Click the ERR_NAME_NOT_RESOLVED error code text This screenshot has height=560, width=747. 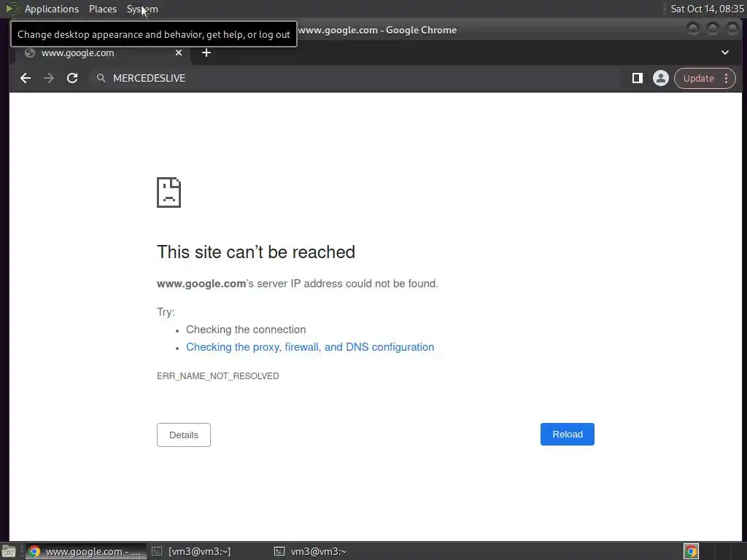(217, 376)
